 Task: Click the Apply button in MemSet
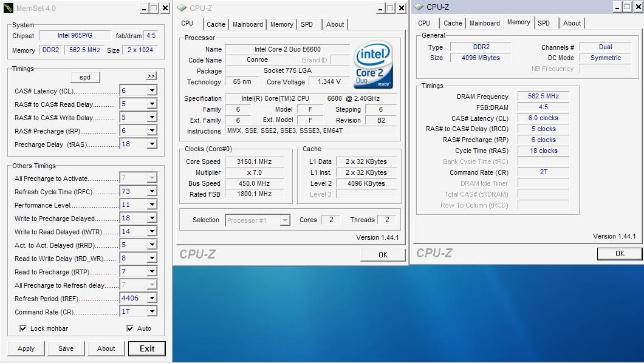26,348
